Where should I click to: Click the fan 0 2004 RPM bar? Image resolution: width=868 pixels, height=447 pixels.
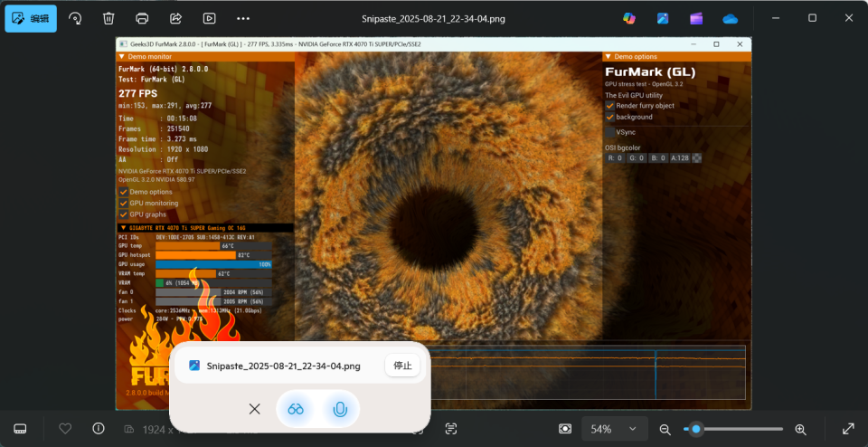point(213,292)
